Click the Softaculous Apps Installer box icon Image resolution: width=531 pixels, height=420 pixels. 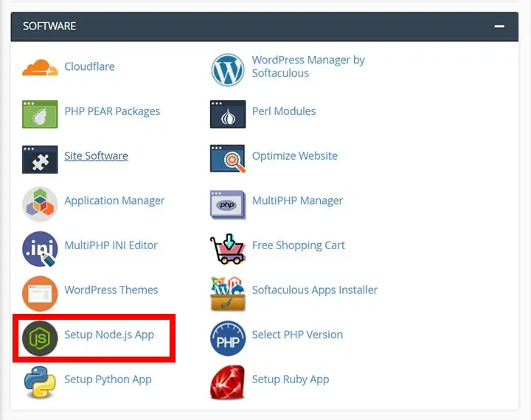click(228, 293)
